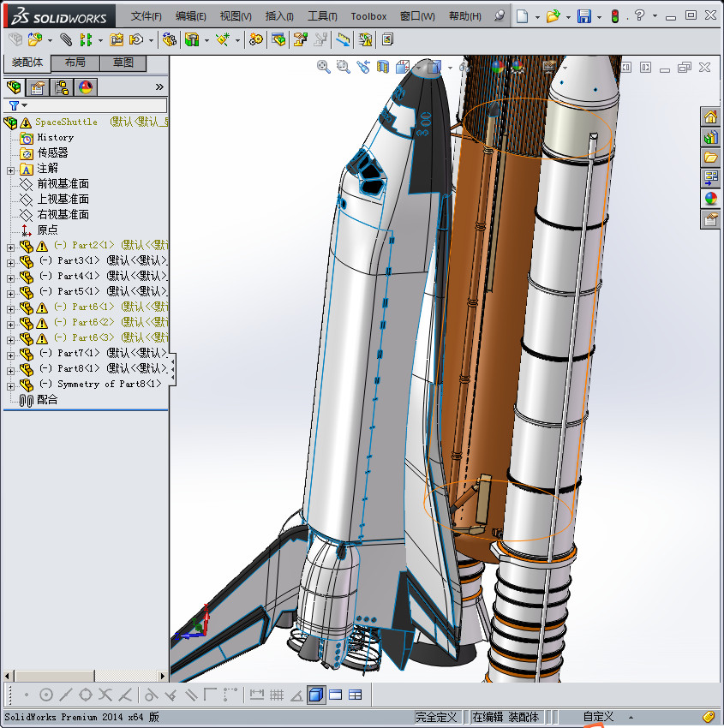Click the Smart Fasteners icon
724x728 pixels.
117,40
